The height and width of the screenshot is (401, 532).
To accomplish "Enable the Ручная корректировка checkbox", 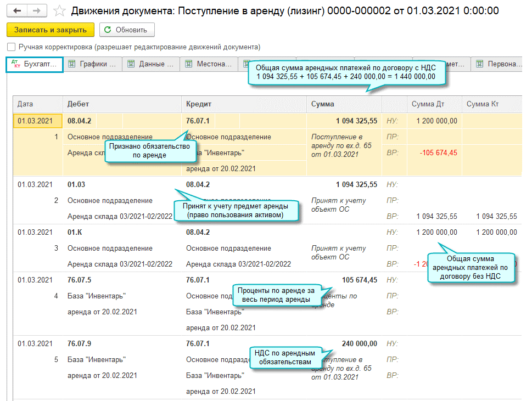I will 12,47.
